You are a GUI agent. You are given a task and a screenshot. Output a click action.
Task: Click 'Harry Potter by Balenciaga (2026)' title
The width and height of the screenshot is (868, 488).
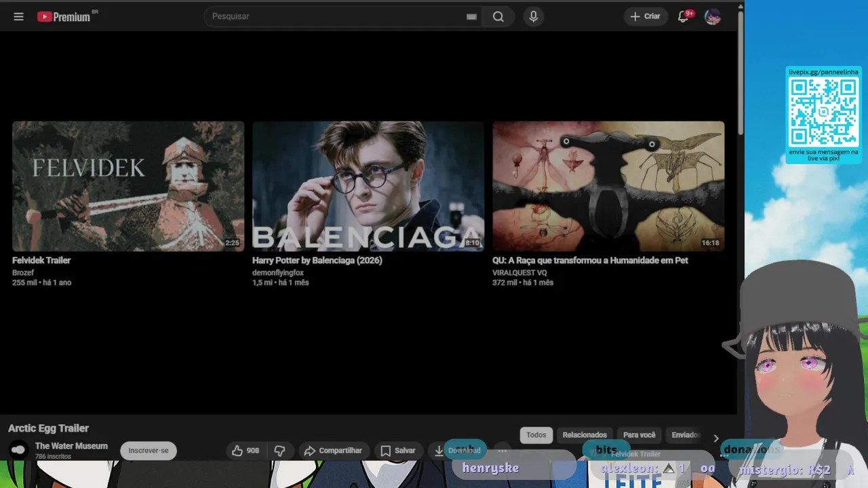point(317,260)
